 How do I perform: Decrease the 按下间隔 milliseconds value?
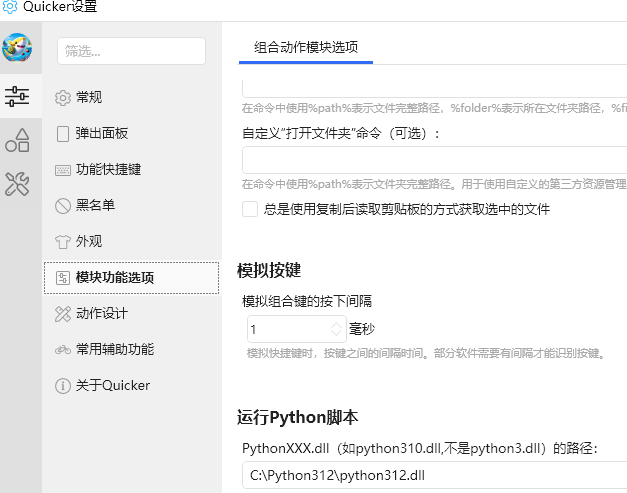(x=336, y=333)
